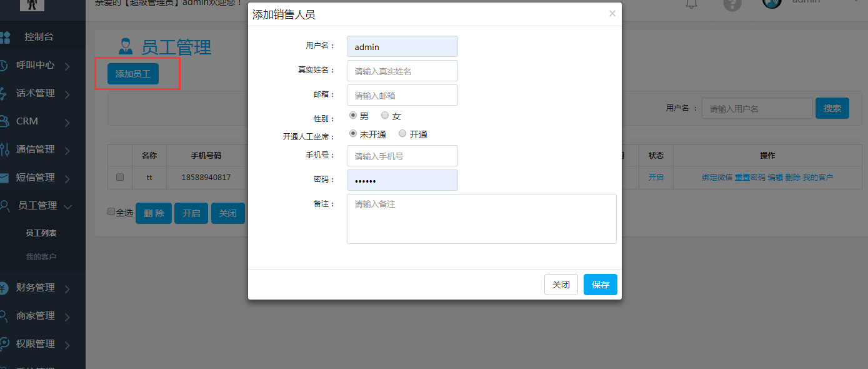Viewport: 868px width, 369px height.
Task: Open 我的客户 submenu item in sidebar
Action: click(41, 257)
